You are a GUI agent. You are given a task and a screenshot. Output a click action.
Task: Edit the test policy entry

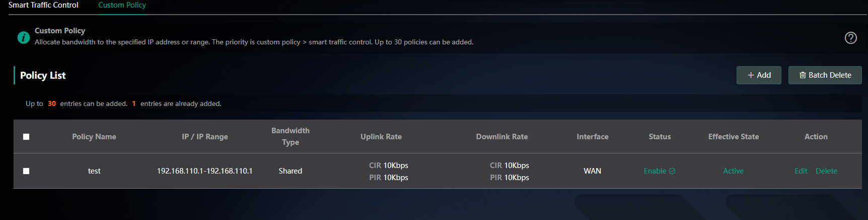point(801,171)
